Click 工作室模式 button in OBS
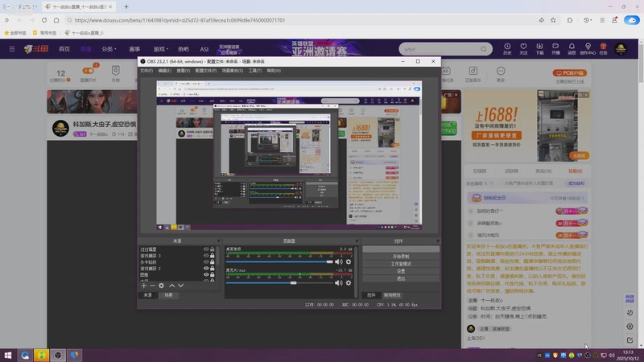This screenshot has height=362, width=644. [401, 264]
